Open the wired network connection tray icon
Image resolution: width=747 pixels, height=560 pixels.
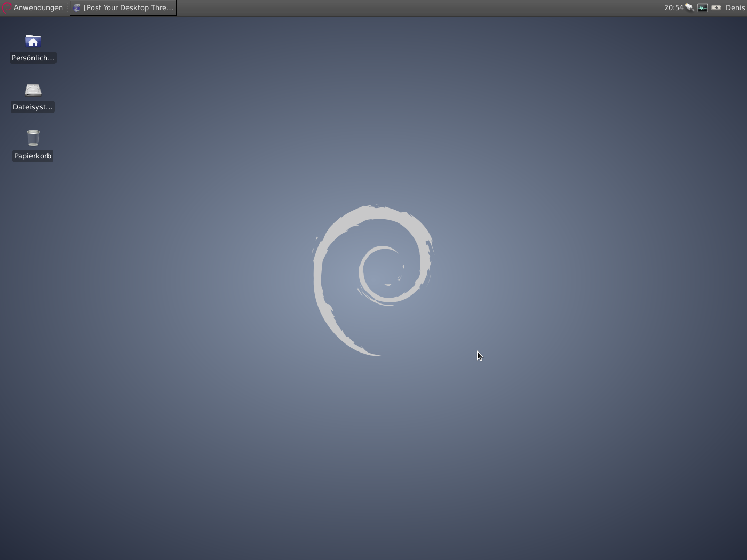point(689,7)
